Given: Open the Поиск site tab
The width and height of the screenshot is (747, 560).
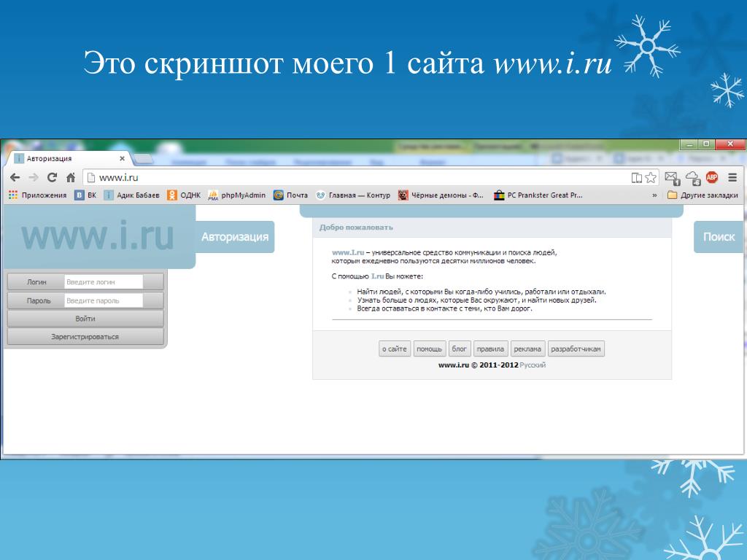Looking at the screenshot, I should pyautogui.click(x=719, y=237).
